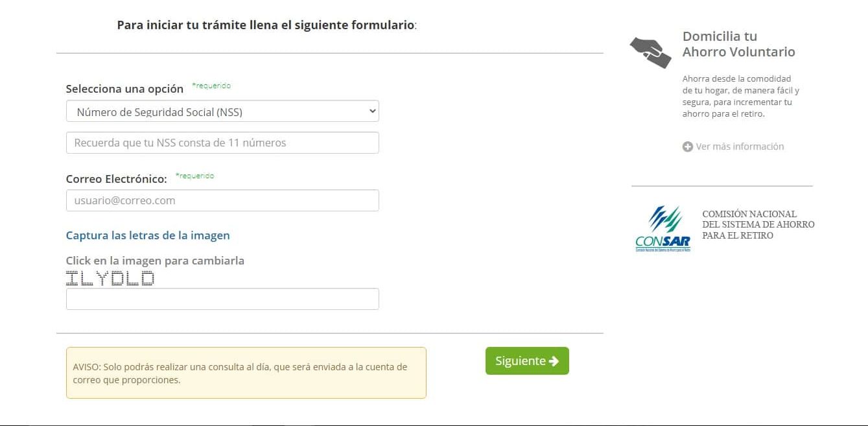Click the NSS 11 números input field

pyautogui.click(x=222, y=143)
